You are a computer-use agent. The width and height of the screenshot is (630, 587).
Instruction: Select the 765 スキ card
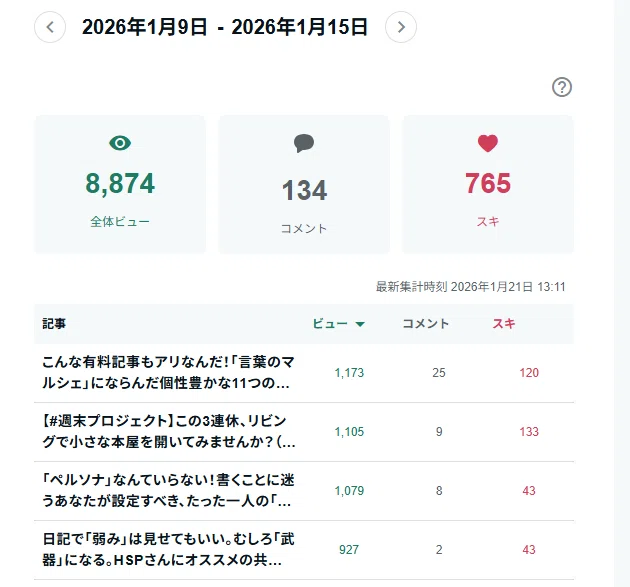click(488, 184)
